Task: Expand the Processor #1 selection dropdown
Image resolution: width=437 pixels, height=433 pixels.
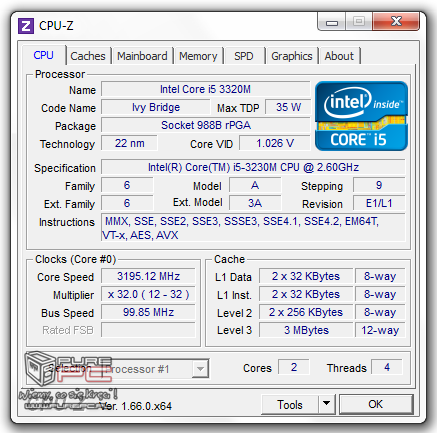Action: [200, 369]
